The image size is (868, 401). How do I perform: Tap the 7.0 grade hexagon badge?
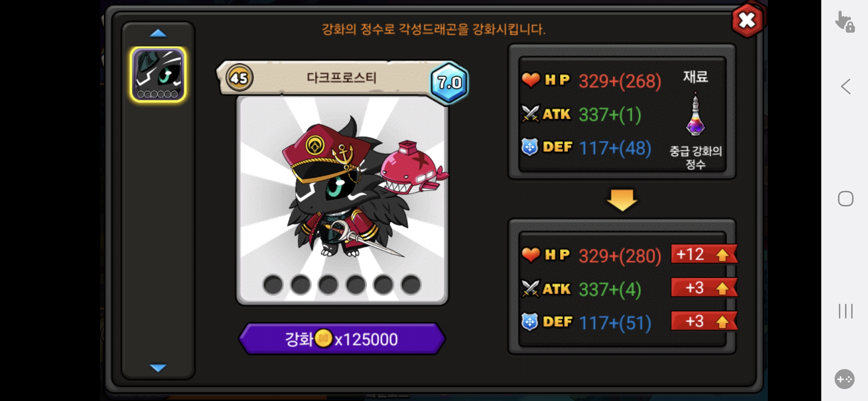449,82
